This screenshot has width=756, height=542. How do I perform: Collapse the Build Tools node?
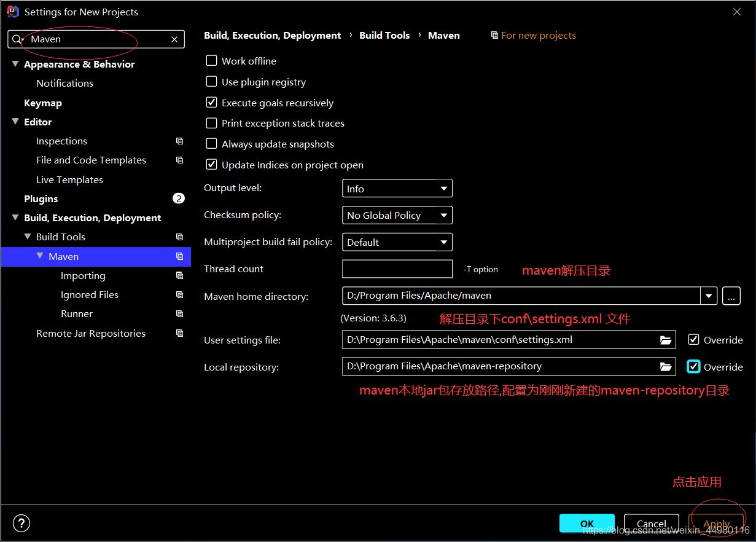28,237
